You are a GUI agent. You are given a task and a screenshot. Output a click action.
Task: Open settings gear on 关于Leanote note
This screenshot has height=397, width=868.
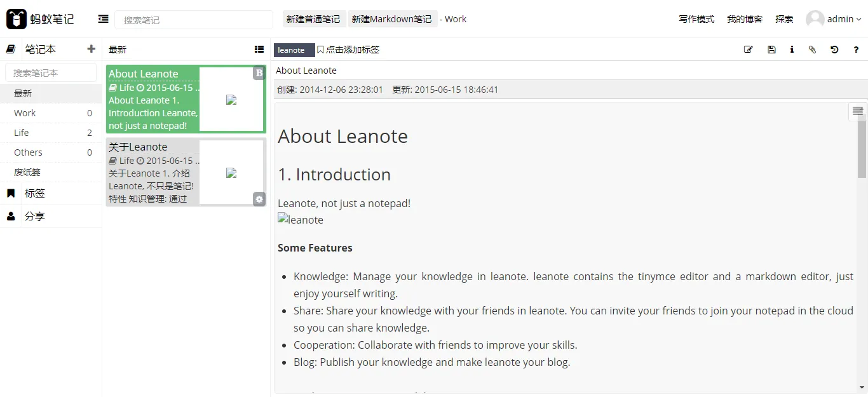(x=259, y=199)
